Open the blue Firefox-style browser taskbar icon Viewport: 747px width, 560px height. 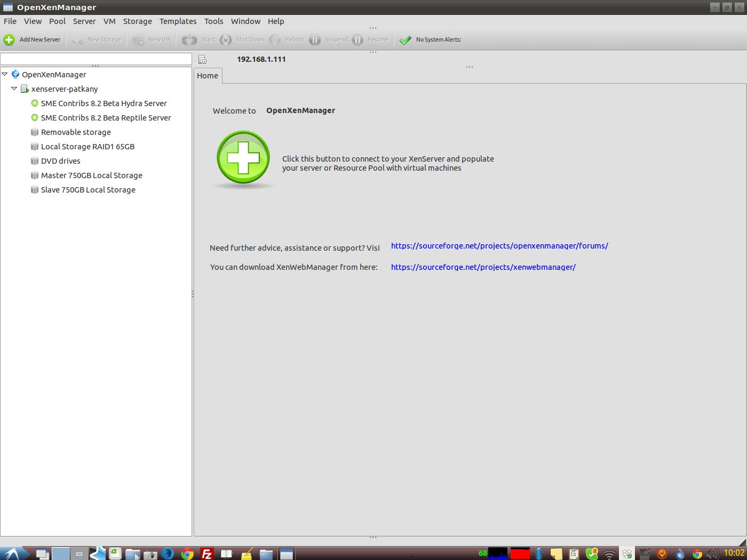pyautogui.click(x=168, y=554)
